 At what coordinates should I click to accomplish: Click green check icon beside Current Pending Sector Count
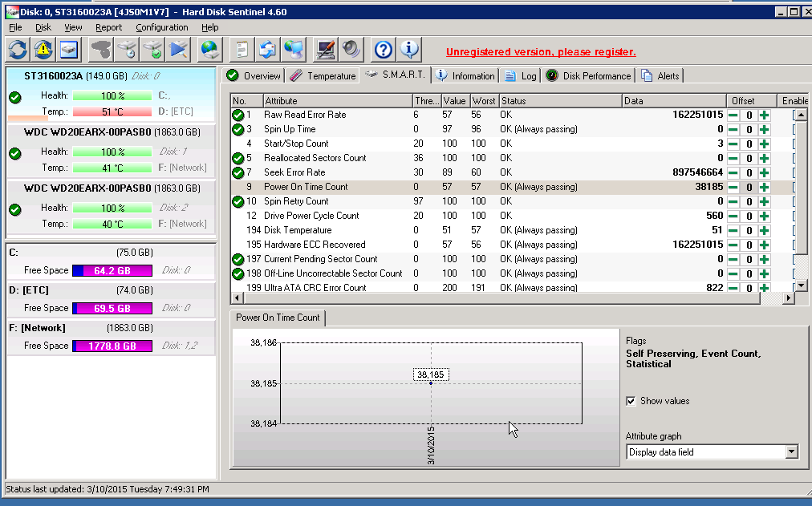pos(238,259)
